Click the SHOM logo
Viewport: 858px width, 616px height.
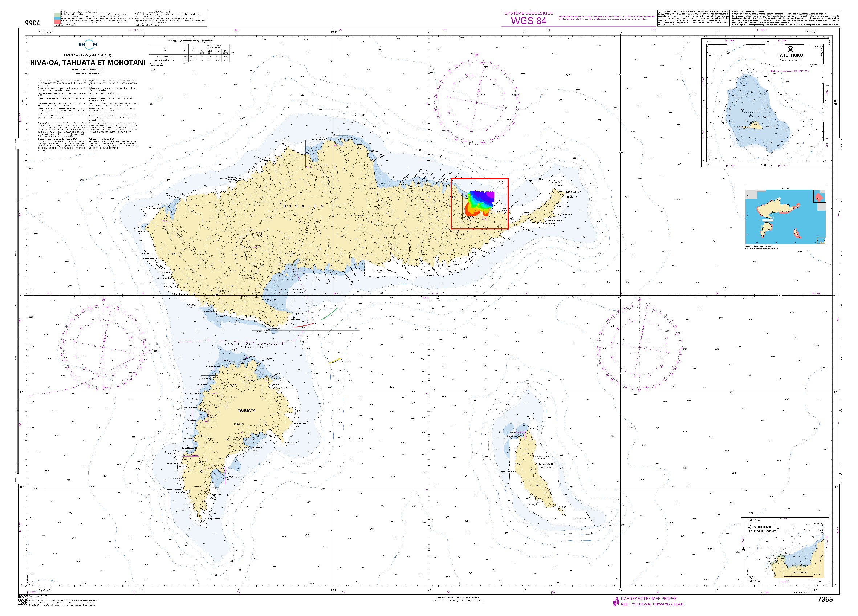click(88, 45)
